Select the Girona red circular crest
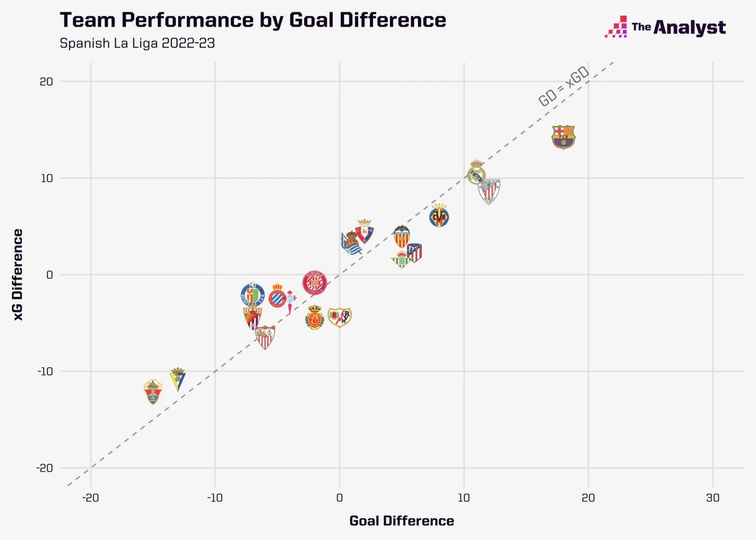 (314, 283)
